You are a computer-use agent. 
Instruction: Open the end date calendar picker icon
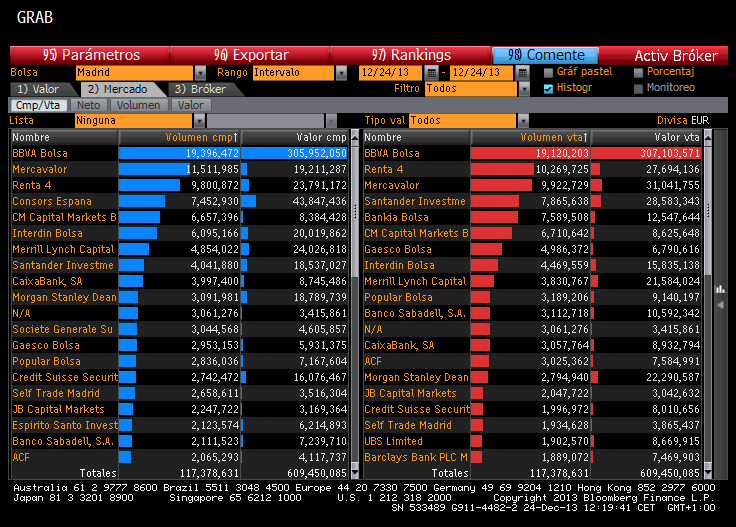521,72
